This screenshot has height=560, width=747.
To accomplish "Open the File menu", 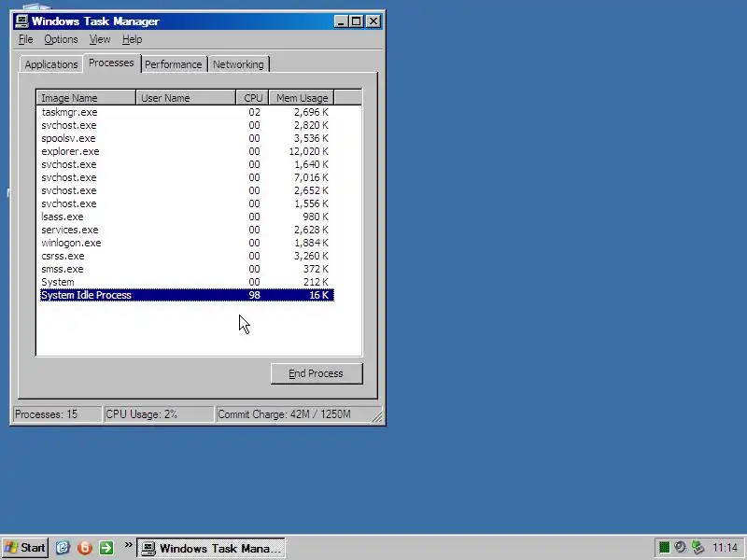I will [26, 39].
